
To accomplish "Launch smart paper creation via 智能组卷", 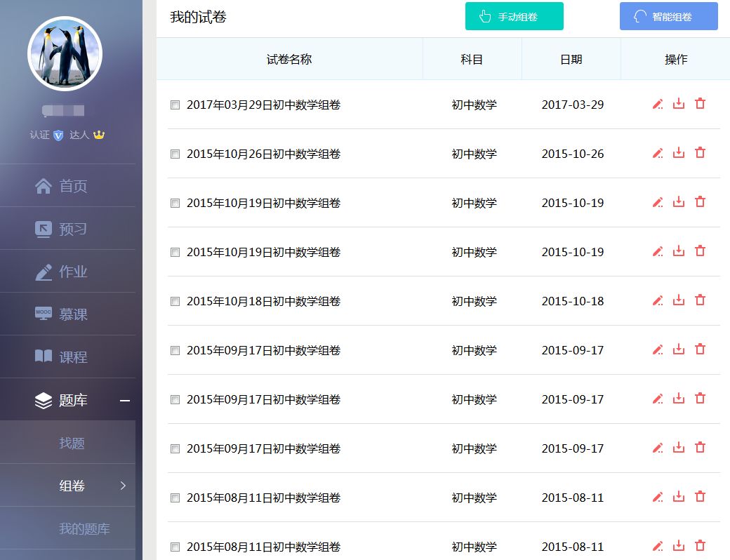I will 668,16.
